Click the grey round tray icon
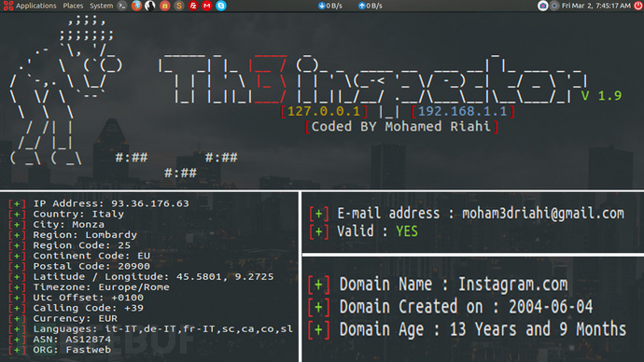This screenshot has width=644, height=362. 554,6
